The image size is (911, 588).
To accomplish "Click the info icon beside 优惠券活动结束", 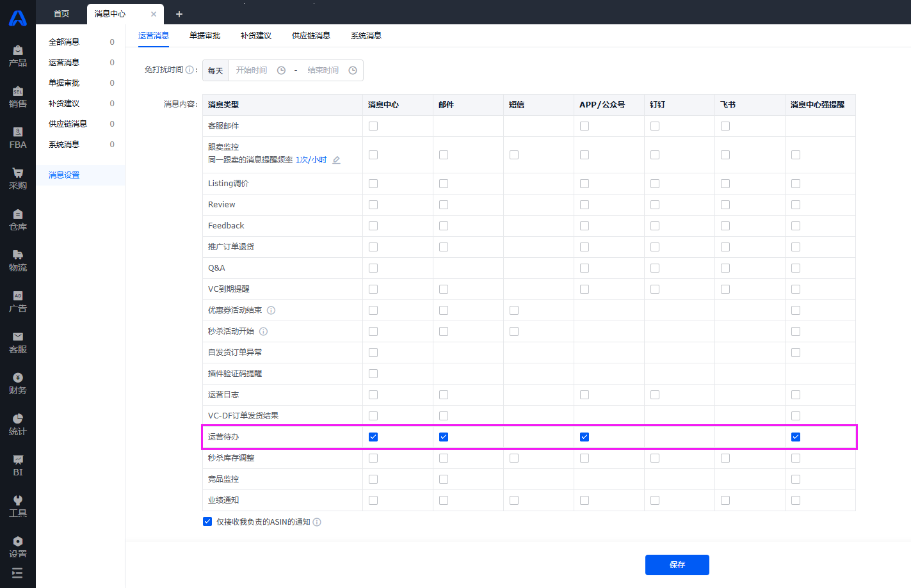I will 271,310.
